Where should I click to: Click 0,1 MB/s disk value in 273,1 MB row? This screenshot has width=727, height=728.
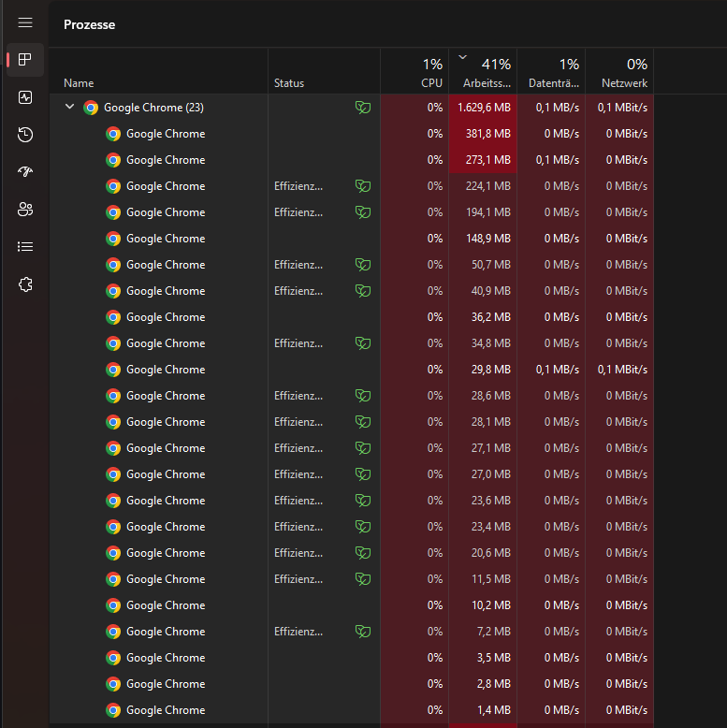click(x=557, y=160)
